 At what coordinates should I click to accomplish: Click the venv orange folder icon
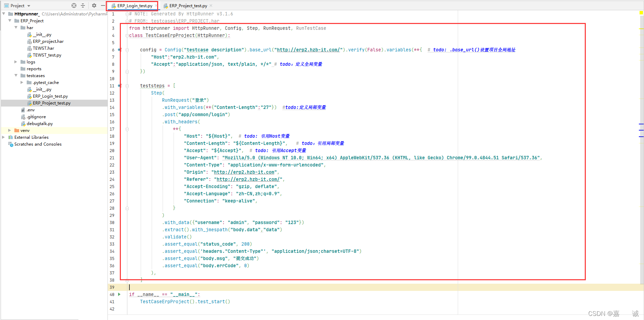pyautogui.click(x=17, y=131)
